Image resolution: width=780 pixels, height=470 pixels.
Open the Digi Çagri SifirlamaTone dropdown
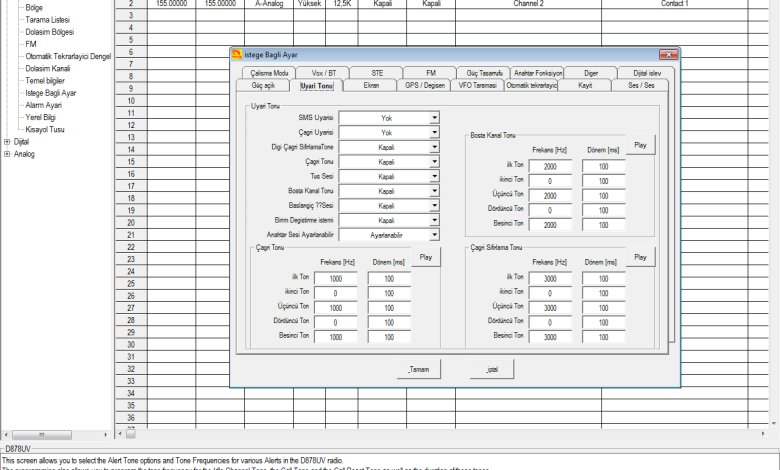point(434,147)
